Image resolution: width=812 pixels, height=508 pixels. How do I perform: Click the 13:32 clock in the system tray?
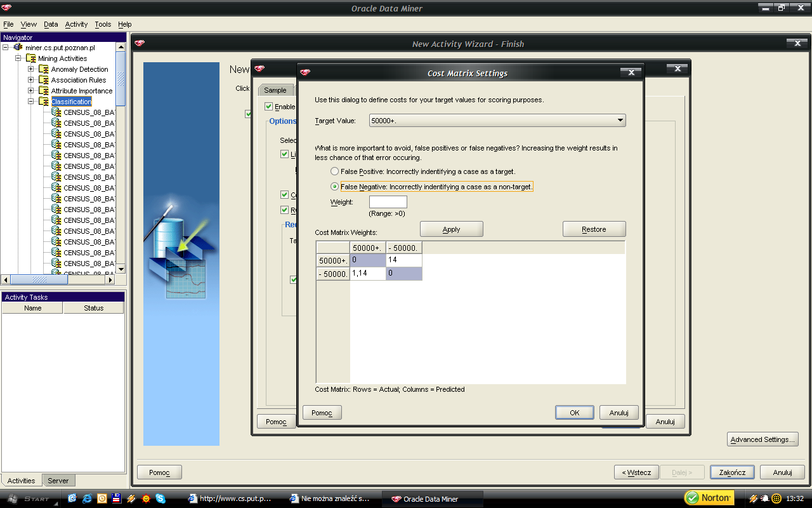[796, 498]
